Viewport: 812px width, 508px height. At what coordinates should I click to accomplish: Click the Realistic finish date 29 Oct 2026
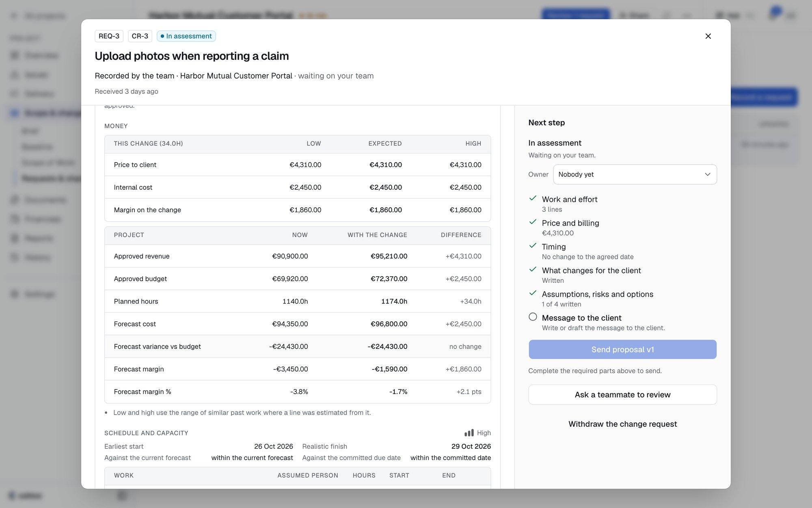[x=471, y=446]
